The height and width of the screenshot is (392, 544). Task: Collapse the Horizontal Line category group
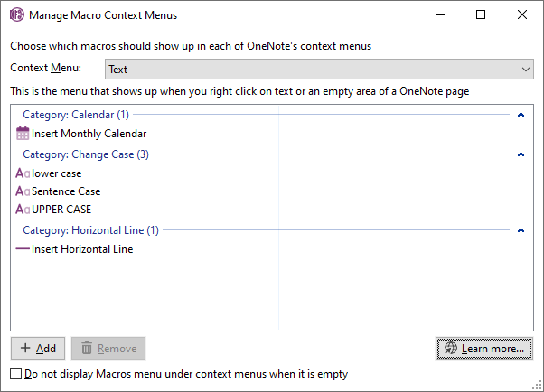tap(521, 231)
